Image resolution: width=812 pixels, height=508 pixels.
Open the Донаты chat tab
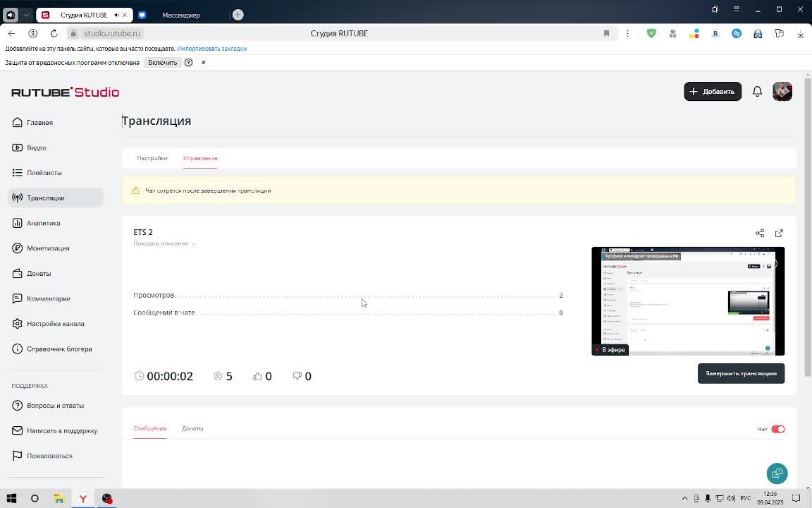pos(192,429)
